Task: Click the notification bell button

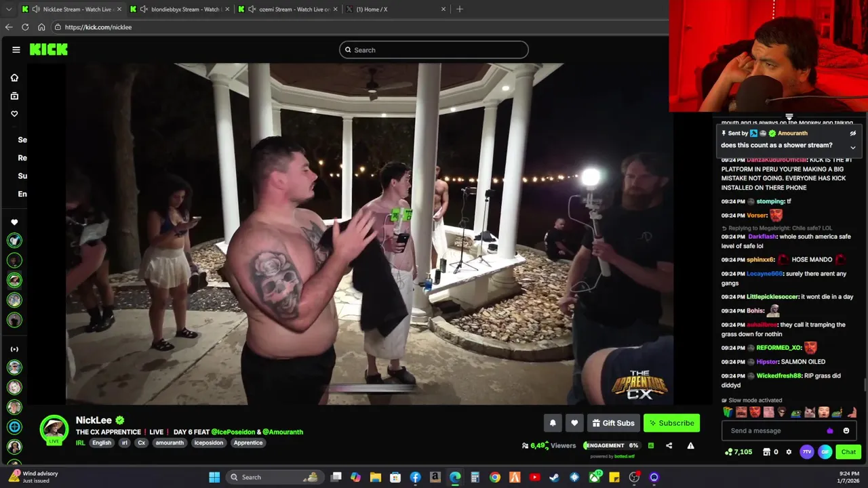Action: coord(553,423)
